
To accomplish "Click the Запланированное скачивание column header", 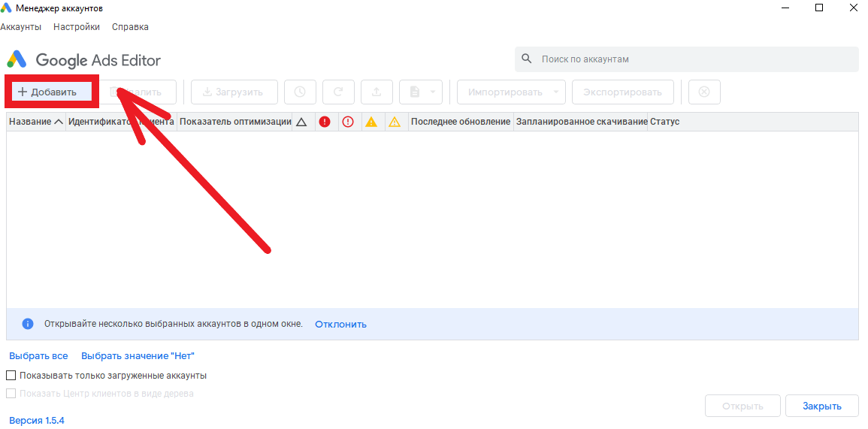I will (581, 122).
